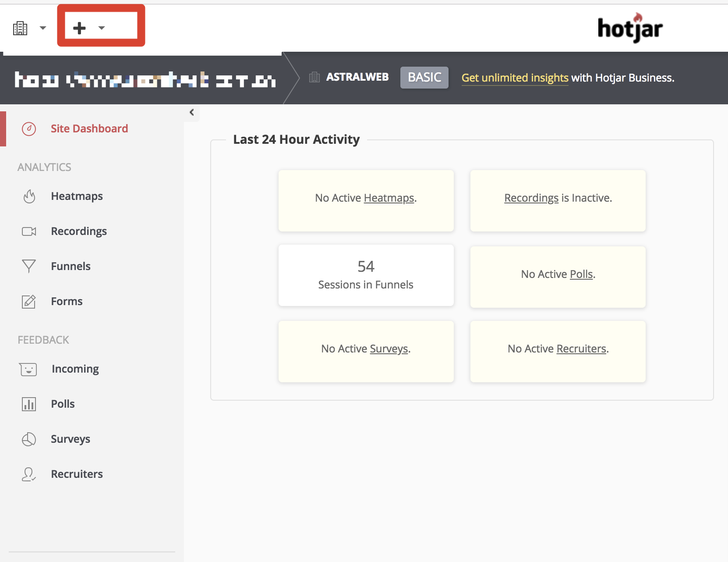Open the organization building dropdown
The image size is (728, 562).
(29, 28)
